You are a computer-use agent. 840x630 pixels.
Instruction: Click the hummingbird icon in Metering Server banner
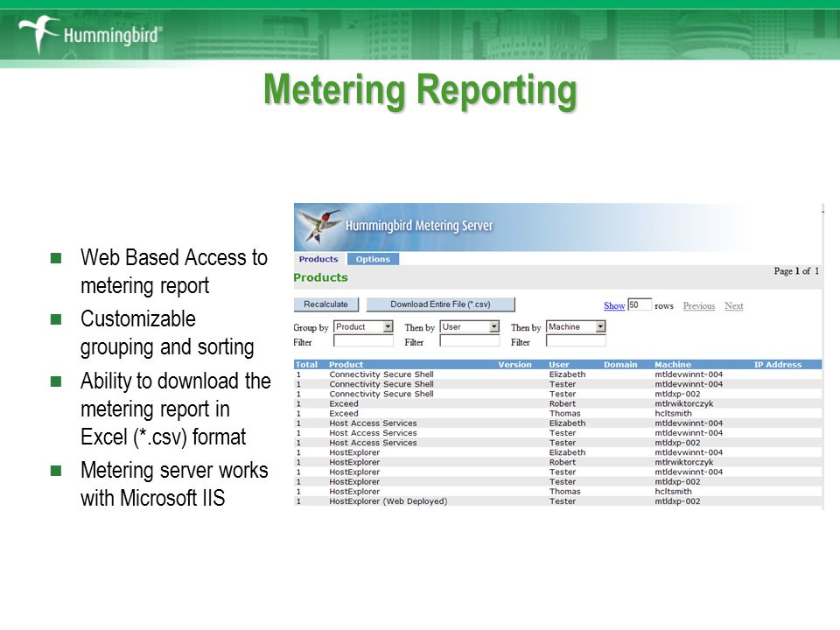[x=318, y=226]
